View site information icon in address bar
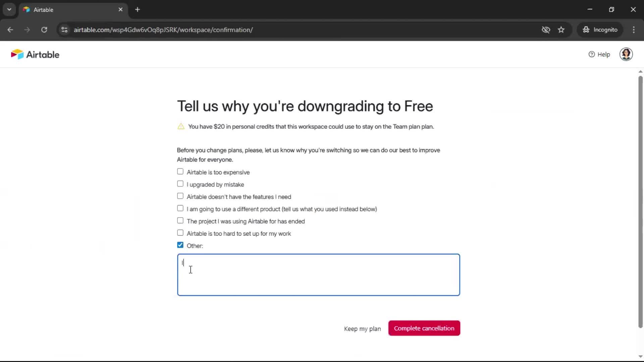The image size is (644, 362). [x=64, y=30]
